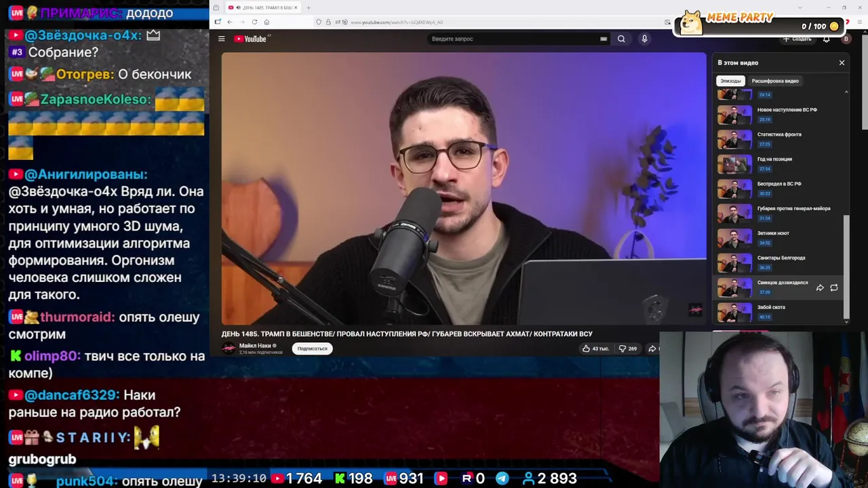Click the playing video frame
The width and height of the screenshot is (868, 488).
coord(464,189)
